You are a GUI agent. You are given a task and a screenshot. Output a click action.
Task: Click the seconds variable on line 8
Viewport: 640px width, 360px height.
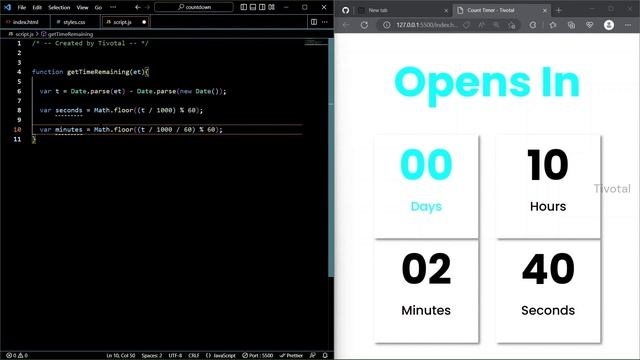[69, 110]
